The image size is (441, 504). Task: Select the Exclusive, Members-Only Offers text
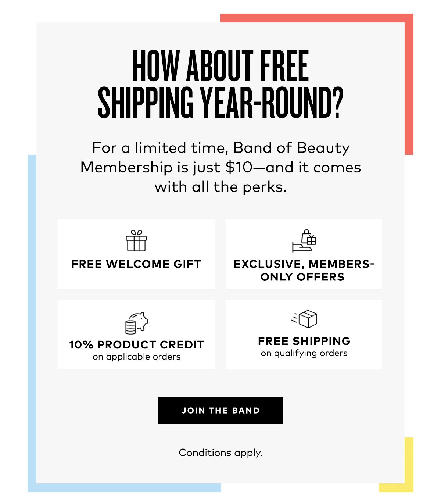tap(304, 270)
